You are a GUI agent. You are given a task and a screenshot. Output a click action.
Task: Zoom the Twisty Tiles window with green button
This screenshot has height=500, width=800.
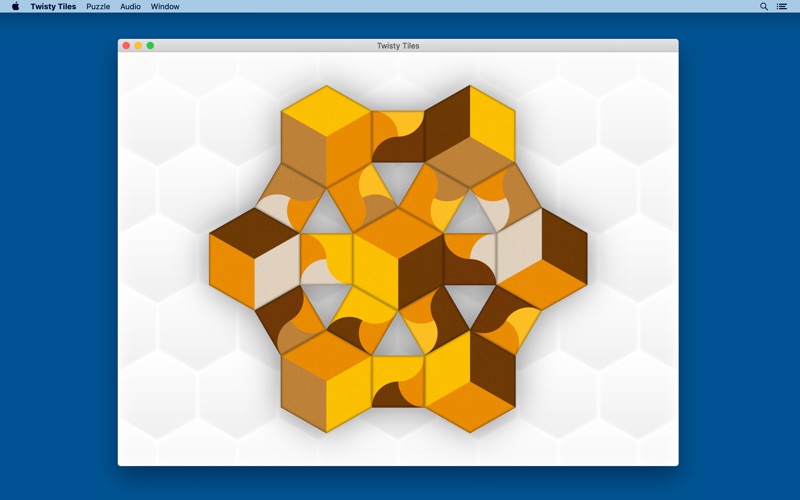(151, 45)
